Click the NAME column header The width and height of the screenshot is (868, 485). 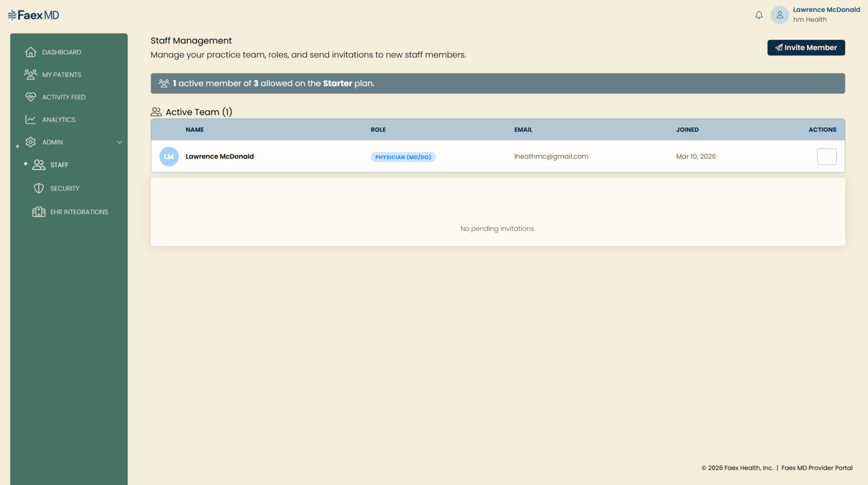pyautogui.click(x=194, y=130)
